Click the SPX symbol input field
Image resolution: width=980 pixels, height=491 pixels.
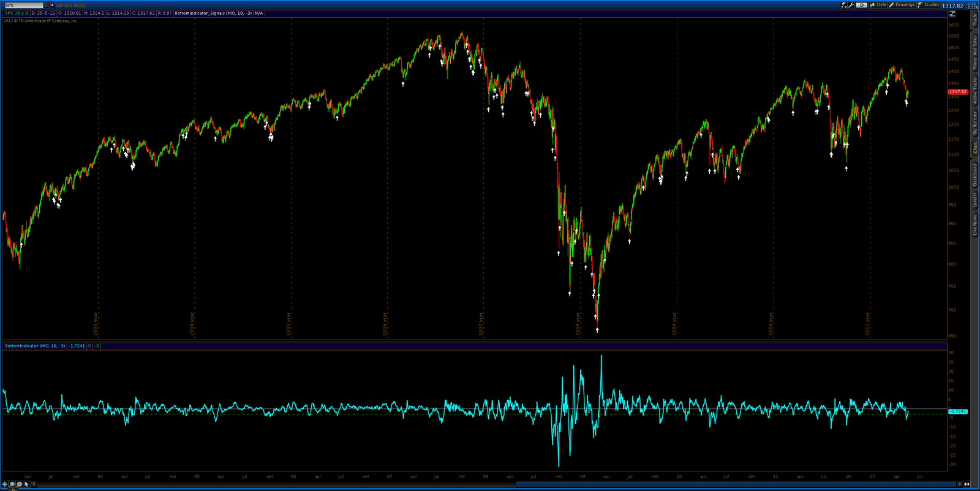[x=24, y=6]
